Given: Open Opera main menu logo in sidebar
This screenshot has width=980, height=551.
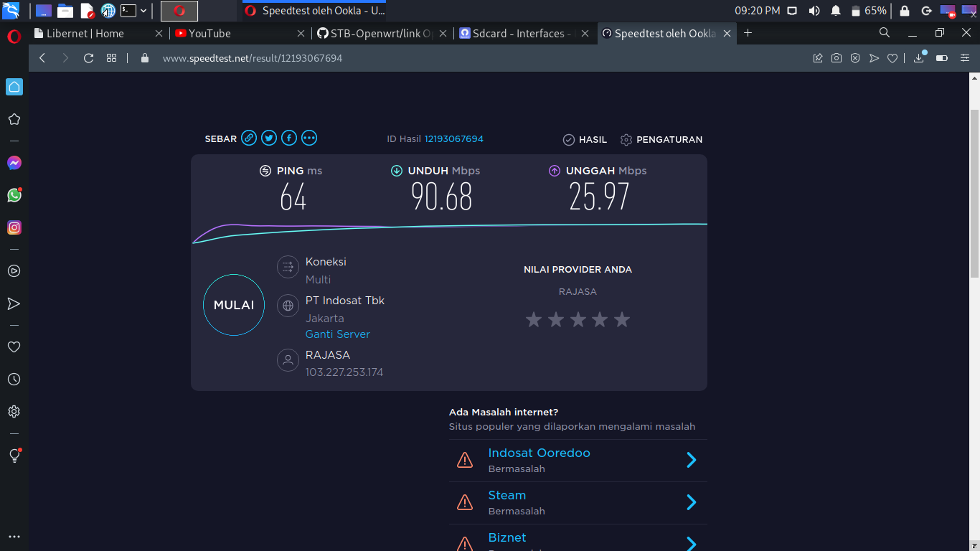Looking at the screenshot, I should point(14,37).
